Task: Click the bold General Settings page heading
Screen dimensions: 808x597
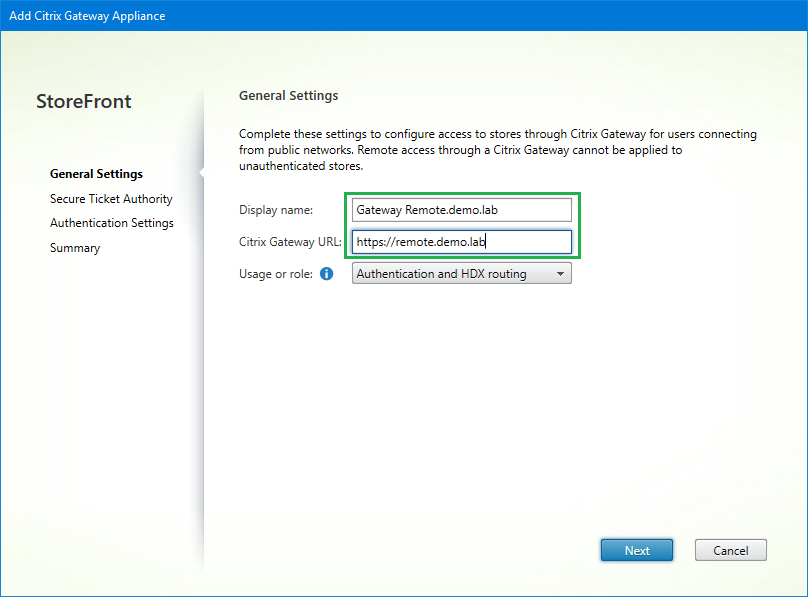Action: coord(288,96)
